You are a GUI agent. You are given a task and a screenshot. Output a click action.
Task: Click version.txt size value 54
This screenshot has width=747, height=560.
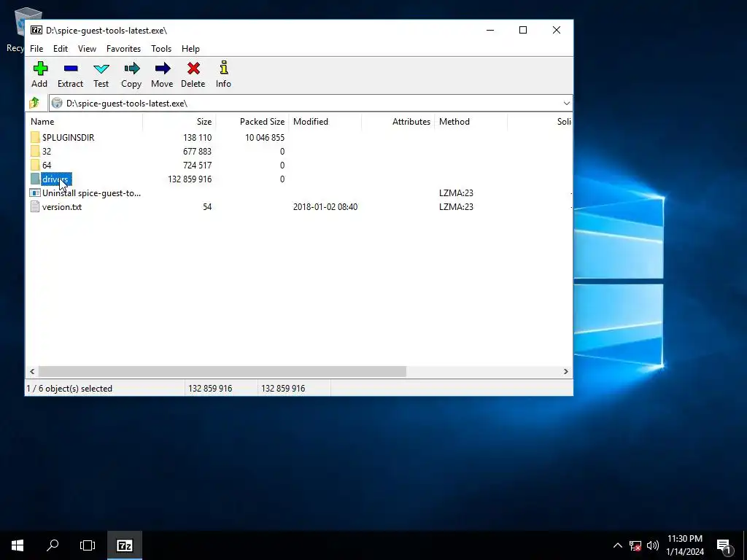point(207,206)
